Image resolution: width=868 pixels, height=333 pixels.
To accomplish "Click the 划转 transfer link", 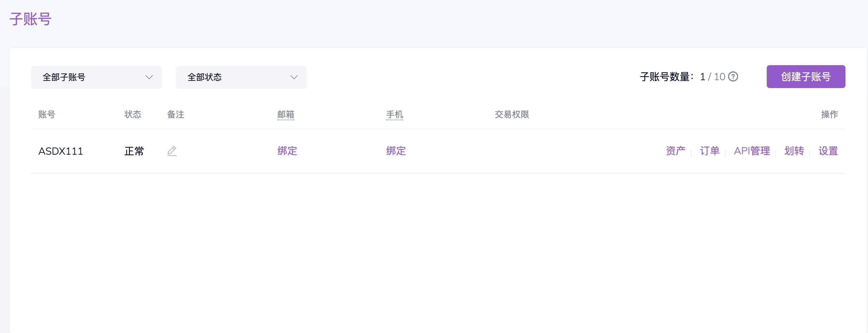I will click(x=794, y=151).
